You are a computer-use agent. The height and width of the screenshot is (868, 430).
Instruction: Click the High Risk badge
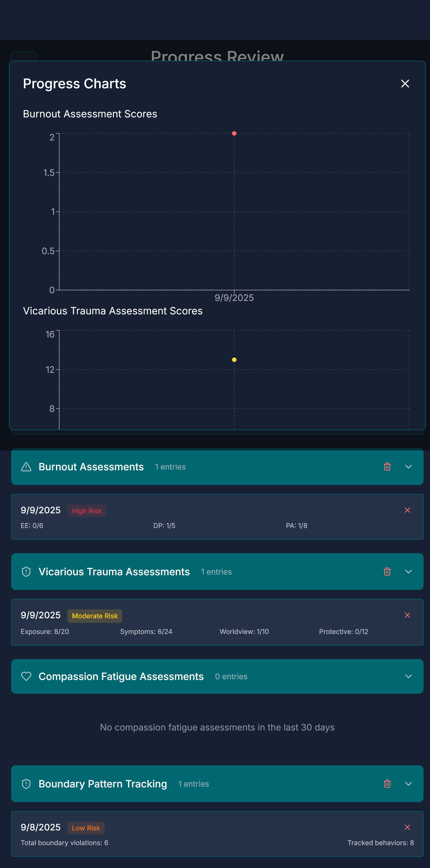pos(86,511)
